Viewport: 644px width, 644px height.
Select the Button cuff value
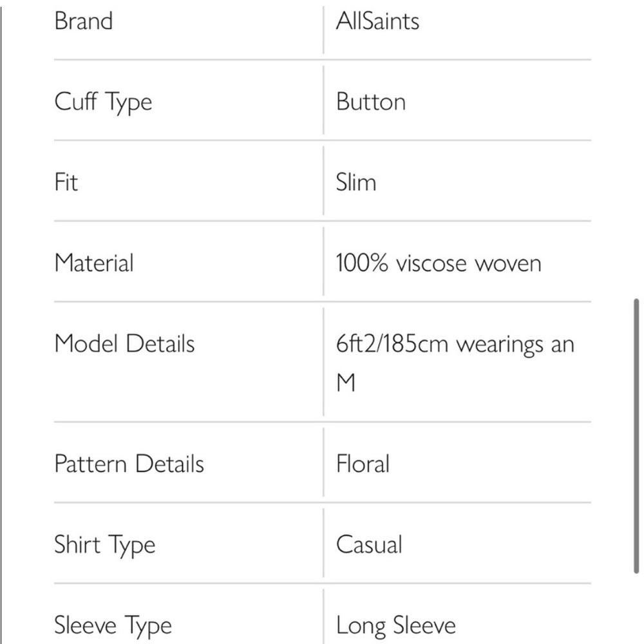(x=371, y=102)
